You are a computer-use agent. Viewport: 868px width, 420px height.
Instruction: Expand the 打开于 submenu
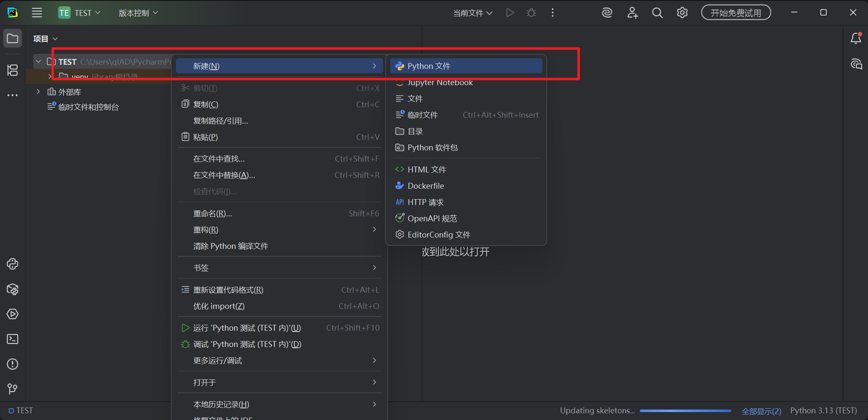click(279, 382)
